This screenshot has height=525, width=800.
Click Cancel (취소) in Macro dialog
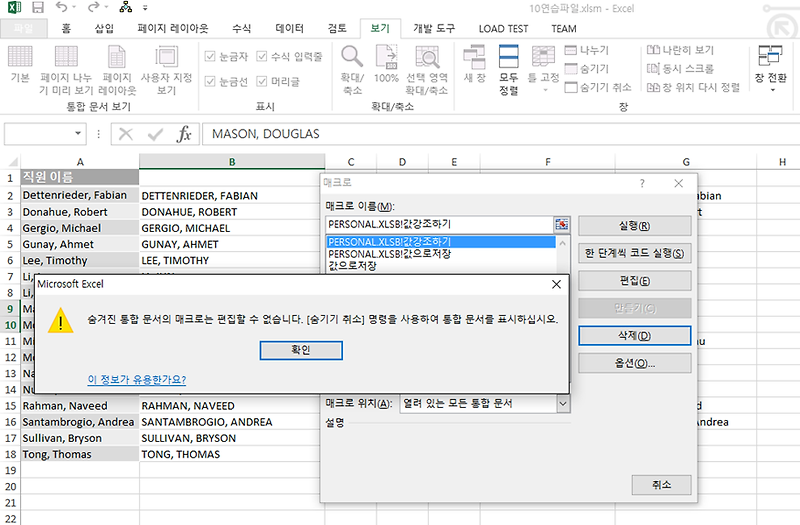click(661, 485)
